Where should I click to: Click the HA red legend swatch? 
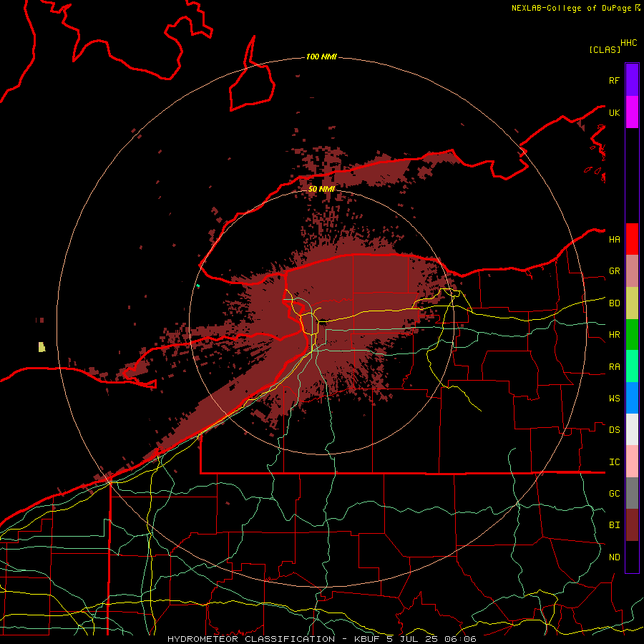click(632, 239)
